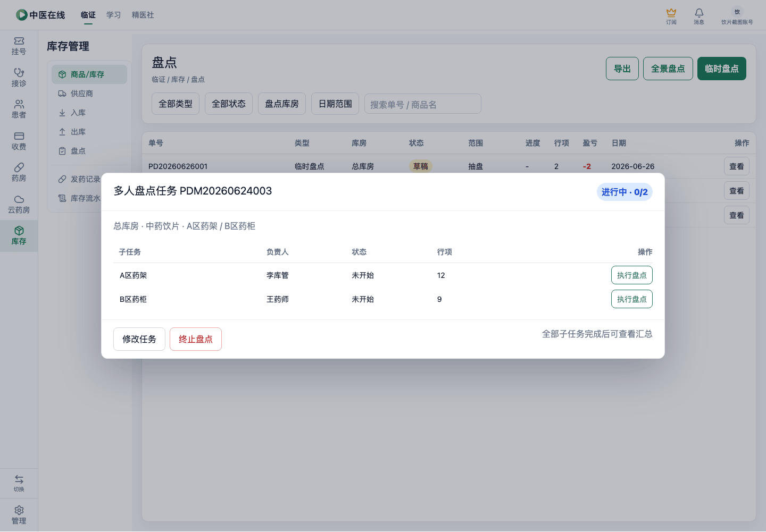Click the 盈亏 column header
Screen dimensions: 766x532
pyautogui.click(x=590, y=143)
